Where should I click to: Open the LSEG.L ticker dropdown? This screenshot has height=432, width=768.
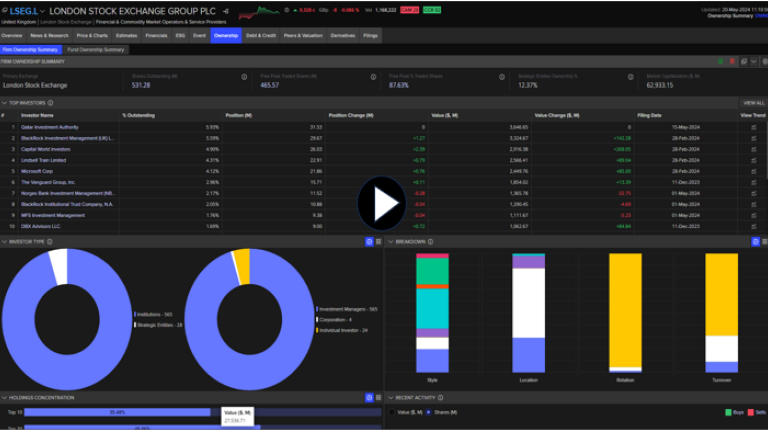[x=52, y=9]
